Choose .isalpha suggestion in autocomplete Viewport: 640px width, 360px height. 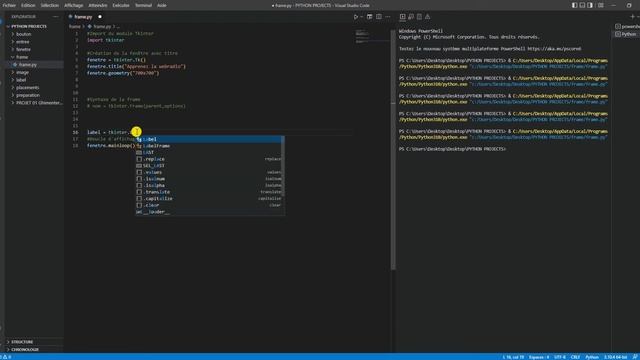click(x=208, y=185)
